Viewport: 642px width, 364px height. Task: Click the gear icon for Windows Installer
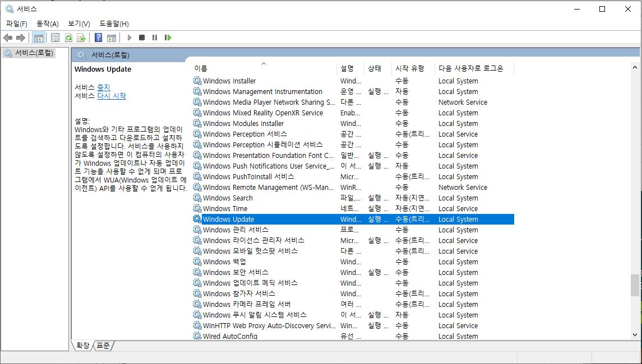click(x=197, y=81)
